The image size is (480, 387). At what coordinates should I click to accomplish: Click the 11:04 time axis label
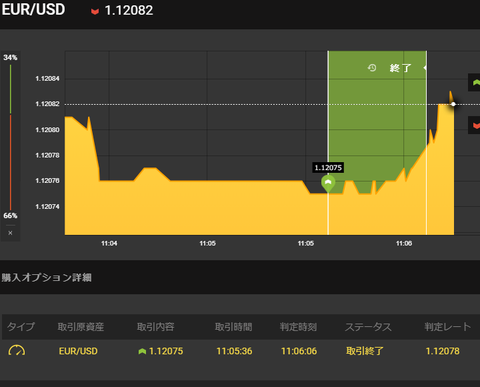click(109, 244)
